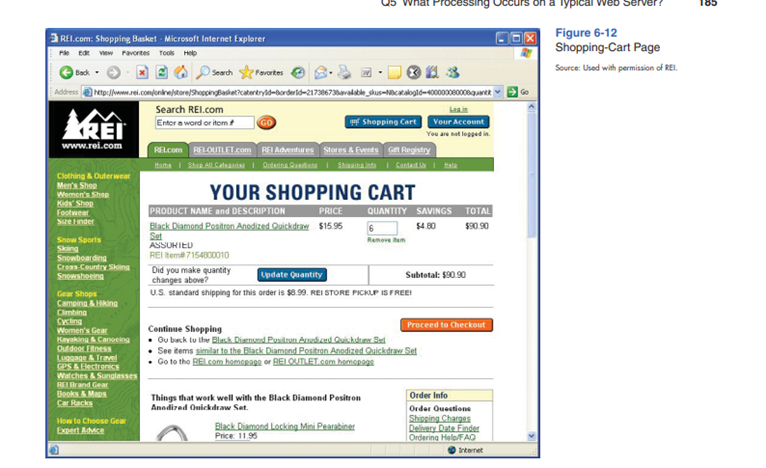Click the Refresh page icon
The height and width of the screenshot is (468, 766).
pos(161,73)
